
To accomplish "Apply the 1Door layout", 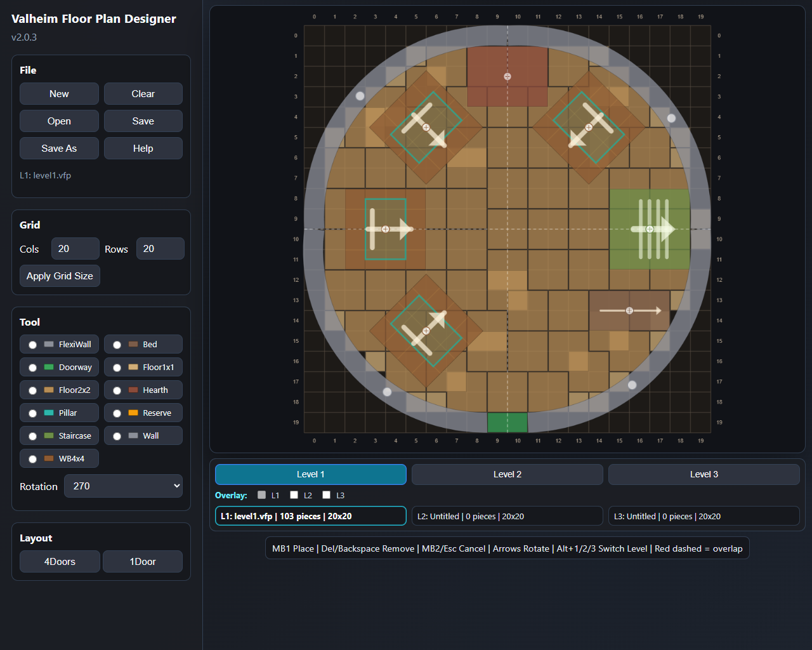I will [x=143, y=562].
